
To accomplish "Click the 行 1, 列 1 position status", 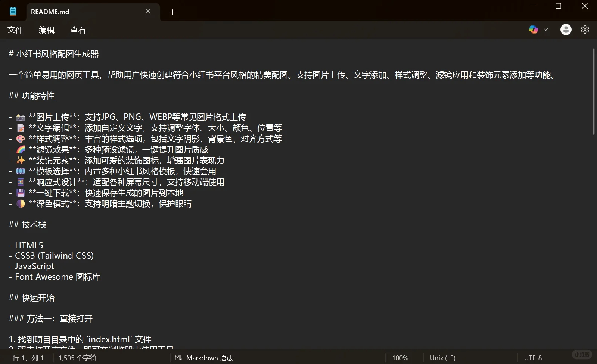I will tap(28, 358).
